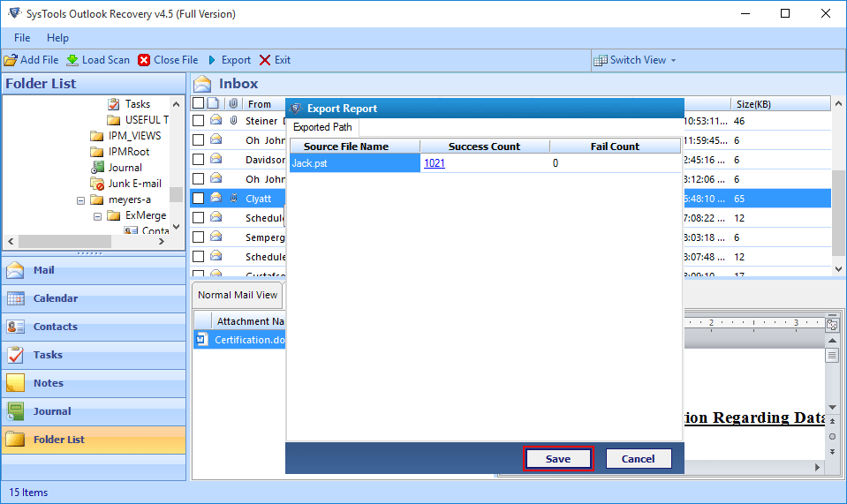Check the Clyatt email checkbox
Screen dimensions: 847x504
(198, 199)
